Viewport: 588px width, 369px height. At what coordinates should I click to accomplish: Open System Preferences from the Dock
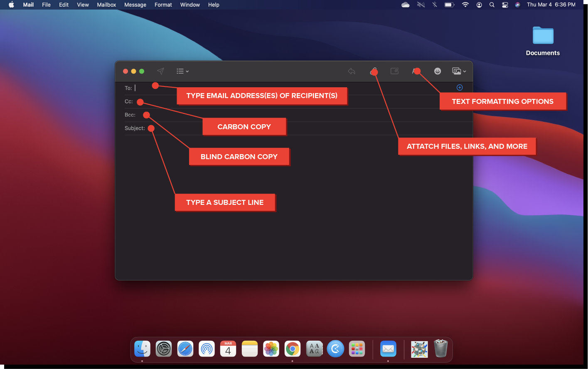164,349
